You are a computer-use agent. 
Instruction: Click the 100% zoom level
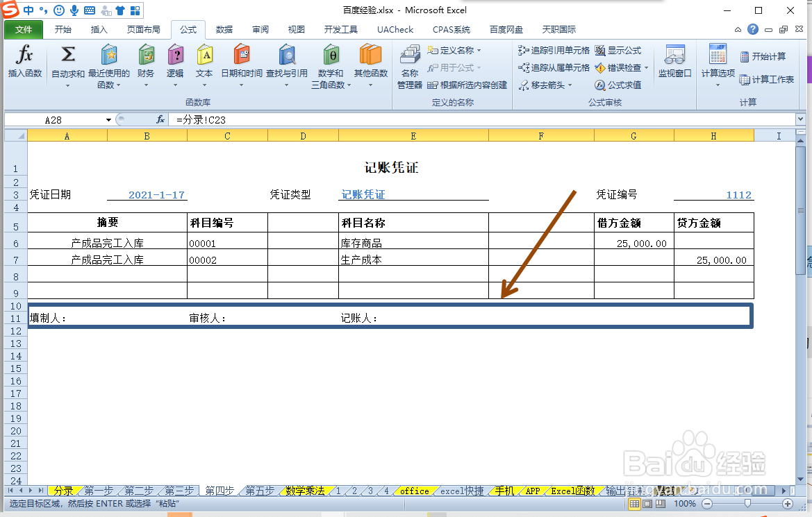pyautogui.click(x=685, y=504)
